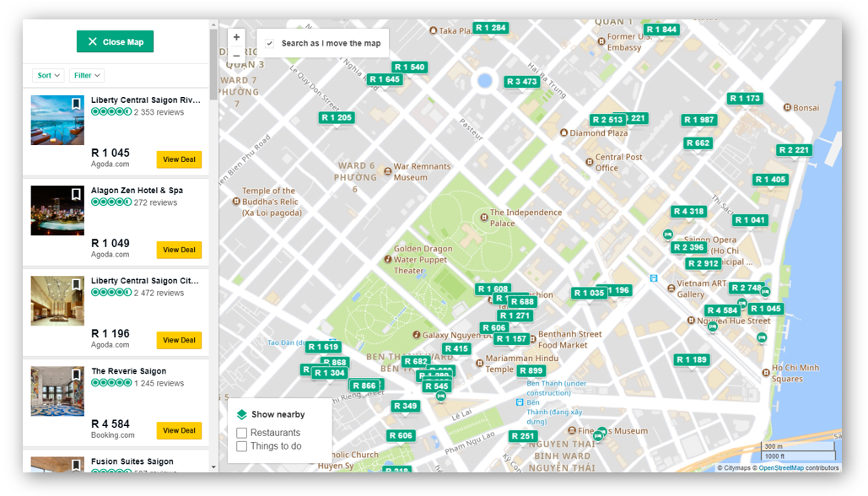The width and height of the screenshot is (868, 496).
Task: Click the Alagon Zen Hotel night thumbnail
Action: tap(57, 210)
